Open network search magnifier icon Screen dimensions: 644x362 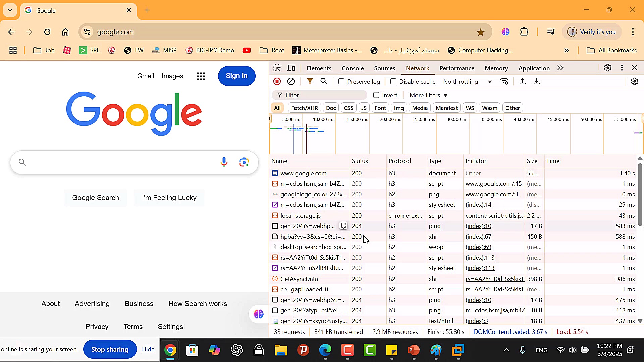[324, 81]
